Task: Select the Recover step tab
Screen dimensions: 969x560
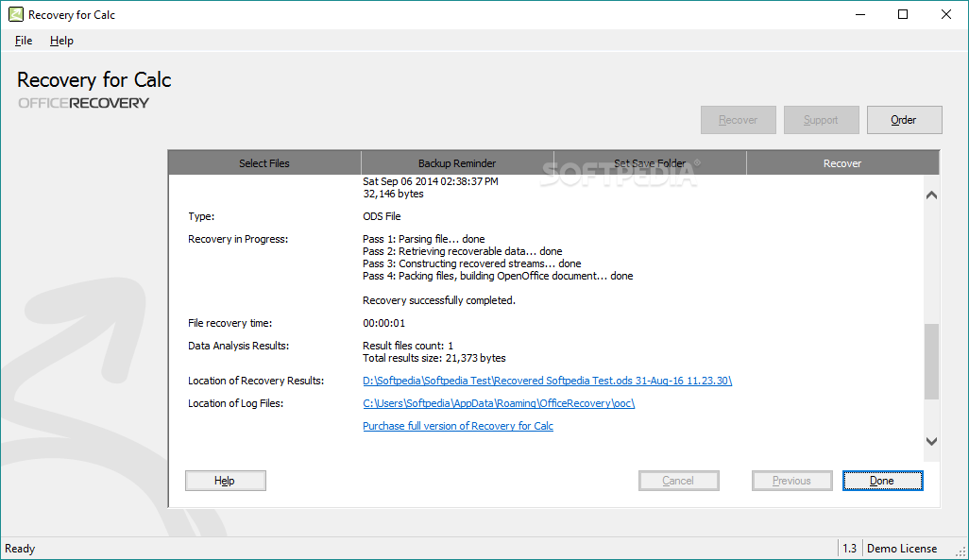Action: click(x=842, y=163)
